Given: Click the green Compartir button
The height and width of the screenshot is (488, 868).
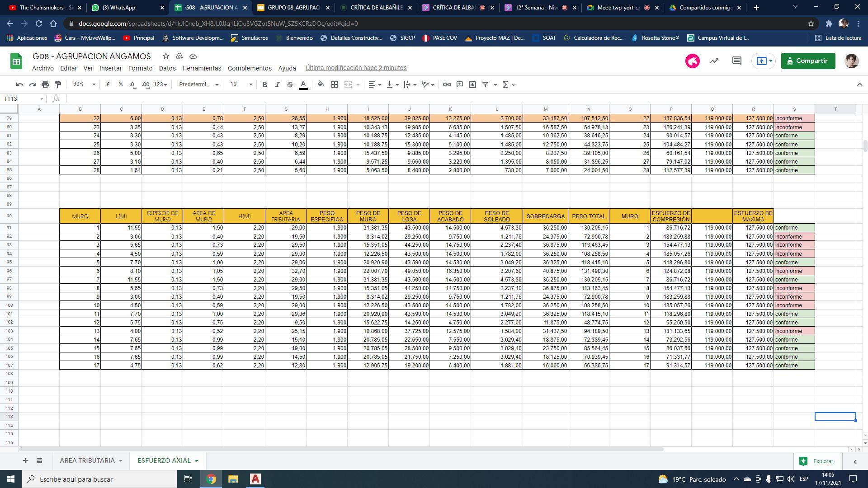Looking at the screenshot, I should tap(808, 61).
